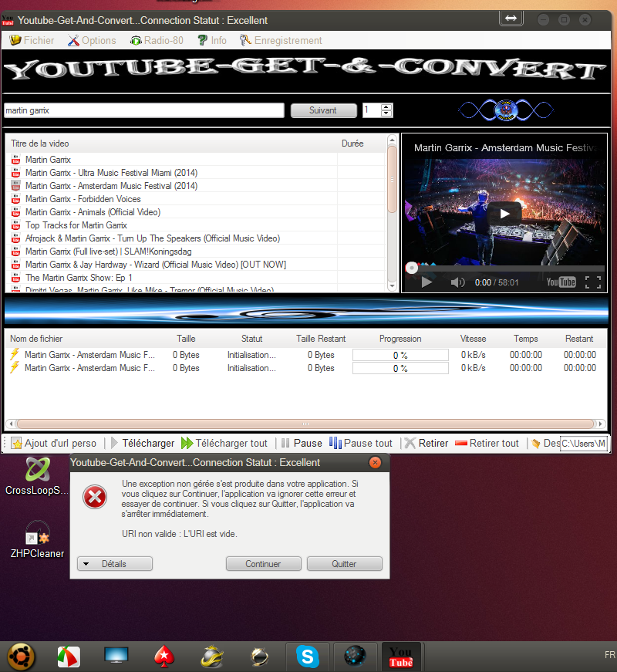Click 'Pause tout' toolbar button

361,443
